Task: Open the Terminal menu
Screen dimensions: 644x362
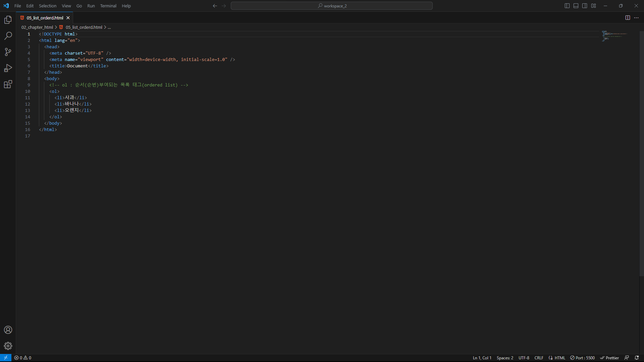Action: pyautogui.click(x=108, y=6)
